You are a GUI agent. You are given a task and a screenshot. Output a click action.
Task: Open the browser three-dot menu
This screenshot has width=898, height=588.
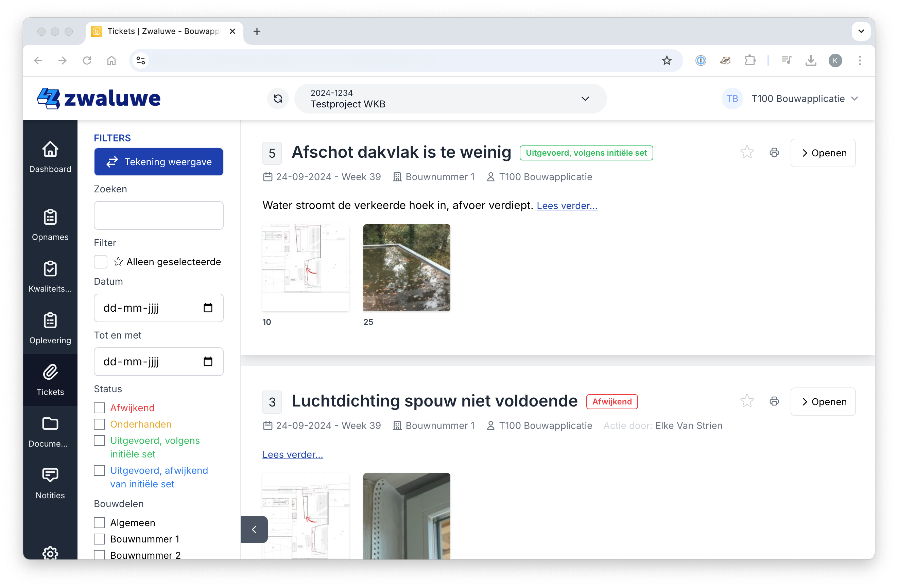click(860, 60)
